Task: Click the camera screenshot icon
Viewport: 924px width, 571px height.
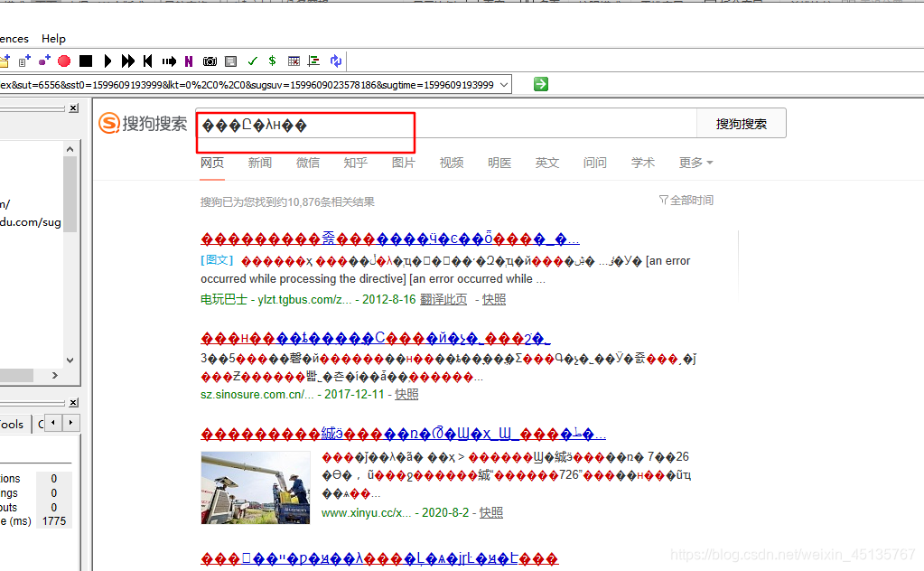Action: (x=210, y=61)
